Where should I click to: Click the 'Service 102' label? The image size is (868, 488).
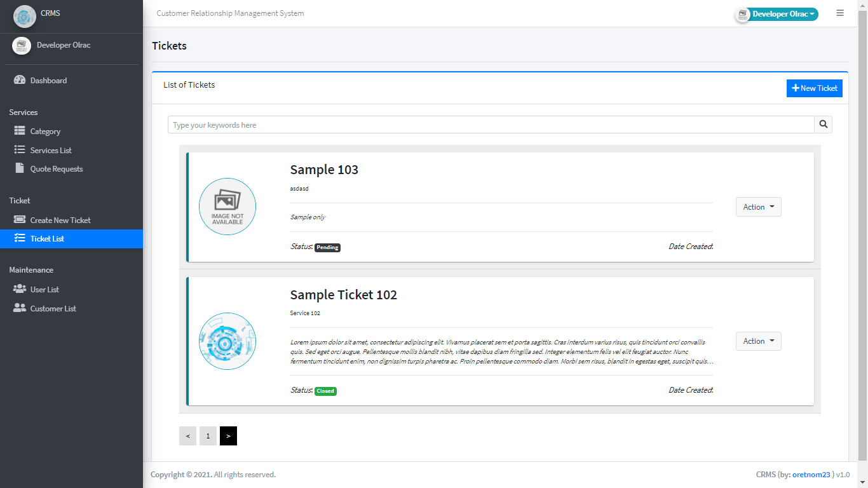[x=305, y=313]
